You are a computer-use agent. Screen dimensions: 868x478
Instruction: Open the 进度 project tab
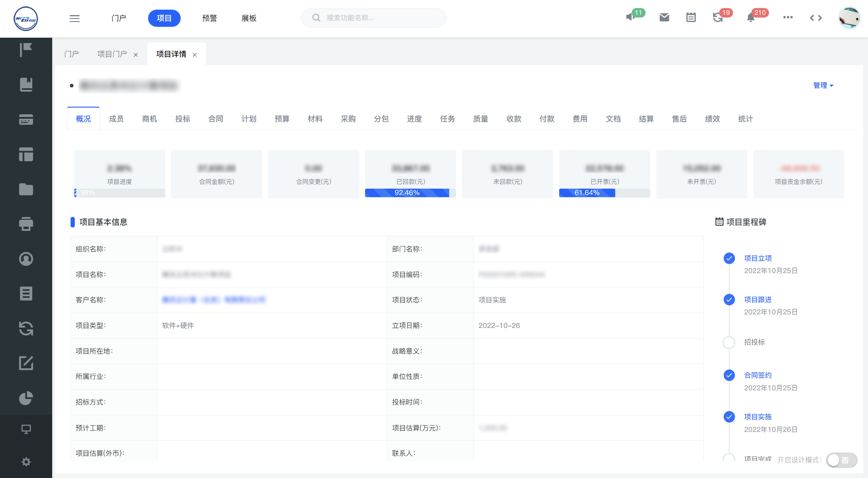[x=414, y=119]
